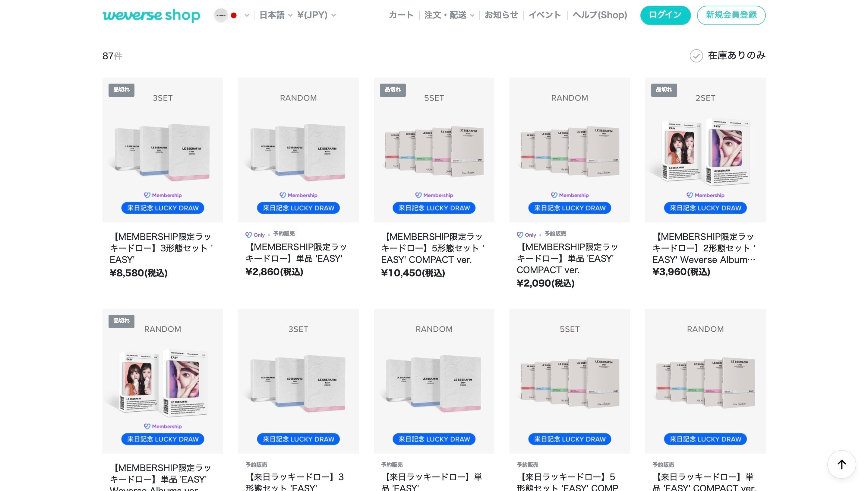Image resolution: width=868 pixels, height=491 pixels.
Task: Click 予約販売 label above ¥2,860 item
Action: pos(284,234)
